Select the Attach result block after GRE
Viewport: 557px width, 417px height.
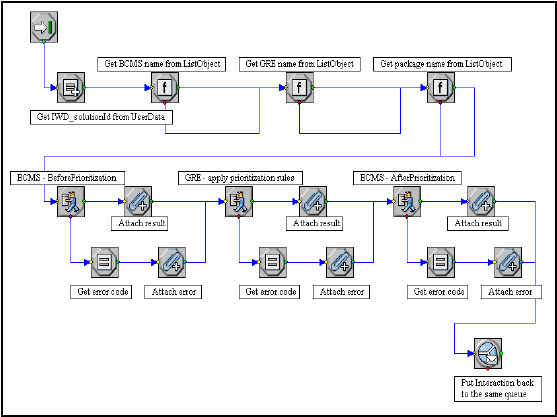pos(313,201)
